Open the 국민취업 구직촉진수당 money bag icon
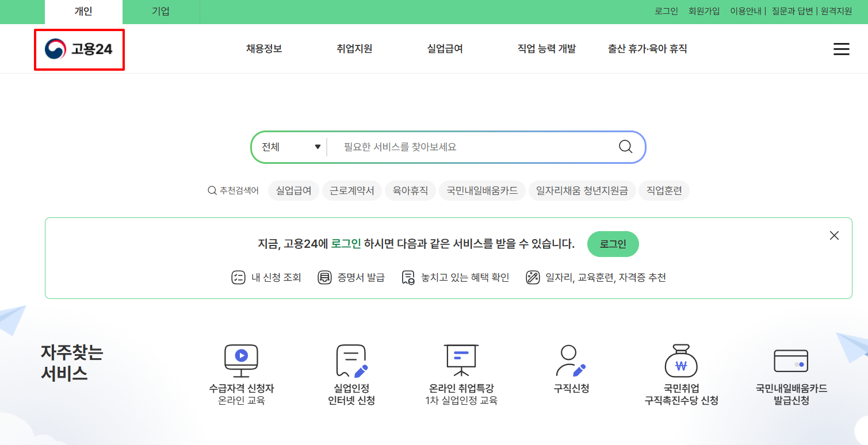Screen dimensions: 868x445 [x=681, y=360]
